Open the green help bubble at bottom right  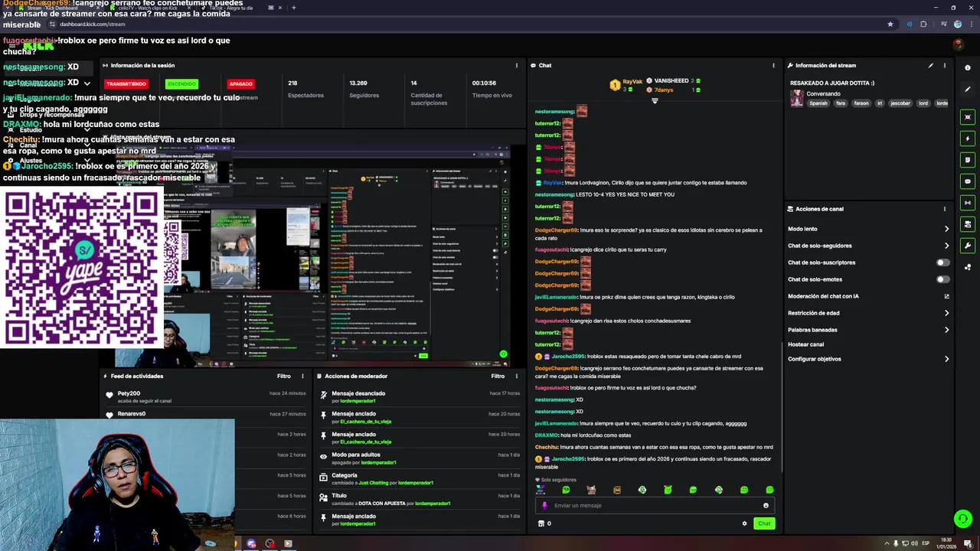coord(962,519)
